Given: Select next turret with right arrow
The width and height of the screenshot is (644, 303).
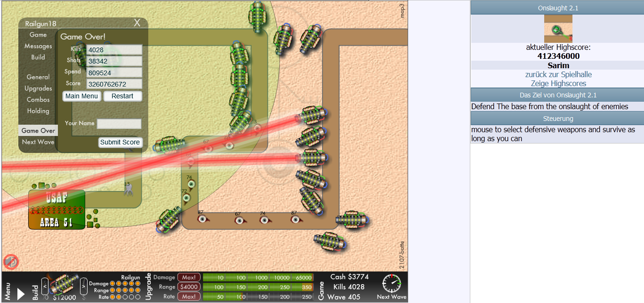Looking at the screenshot, I should (x=83, y=285).
